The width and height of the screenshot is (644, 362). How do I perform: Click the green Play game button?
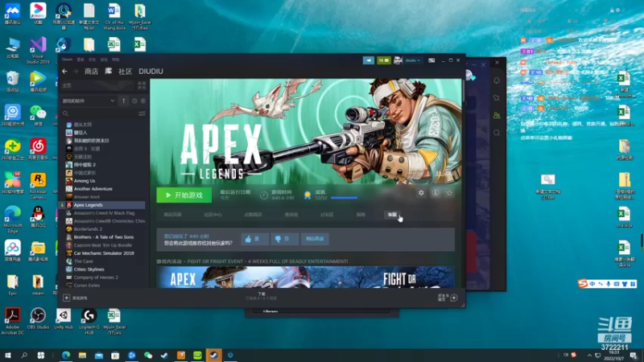tap(184, 195)
